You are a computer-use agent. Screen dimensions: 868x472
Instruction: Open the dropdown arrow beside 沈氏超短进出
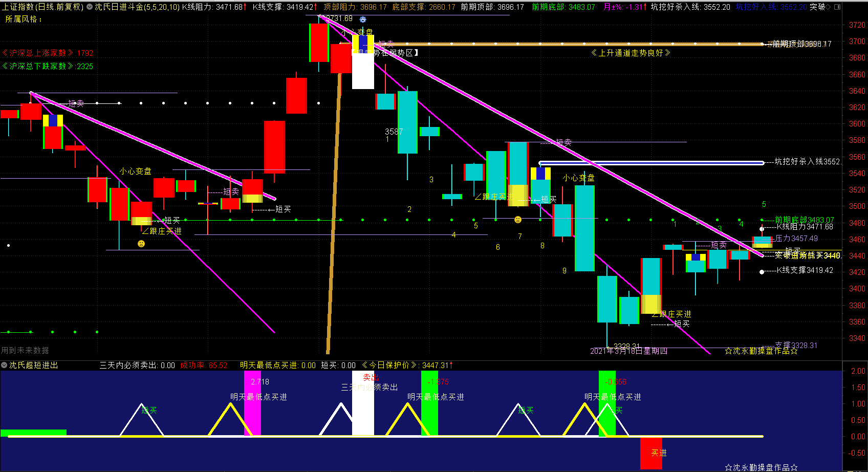(x=4, y=365)
